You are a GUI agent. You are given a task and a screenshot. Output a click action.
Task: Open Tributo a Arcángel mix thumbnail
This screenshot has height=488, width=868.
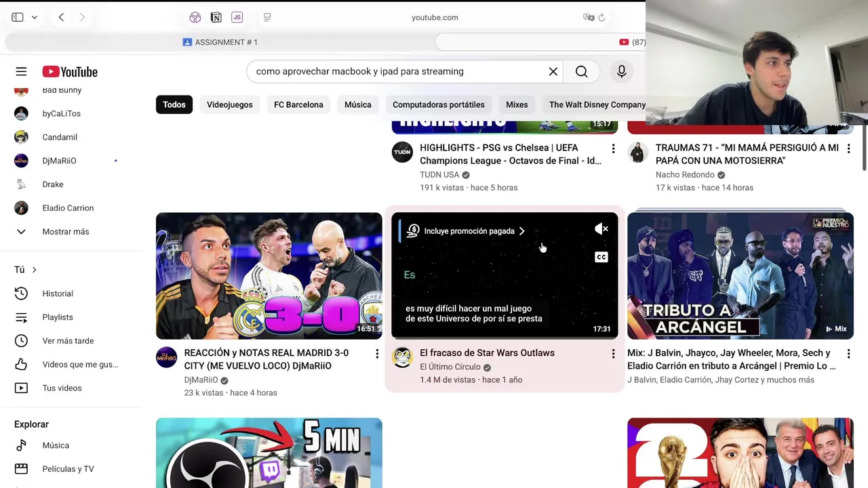(x=741, y=276)
